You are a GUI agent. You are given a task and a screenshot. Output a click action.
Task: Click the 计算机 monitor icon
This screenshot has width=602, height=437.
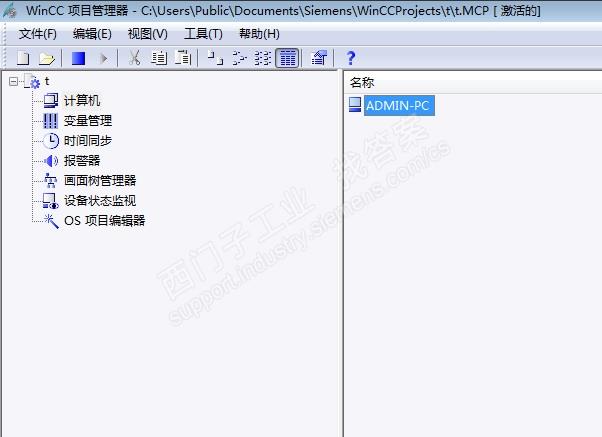coord(51,101)
